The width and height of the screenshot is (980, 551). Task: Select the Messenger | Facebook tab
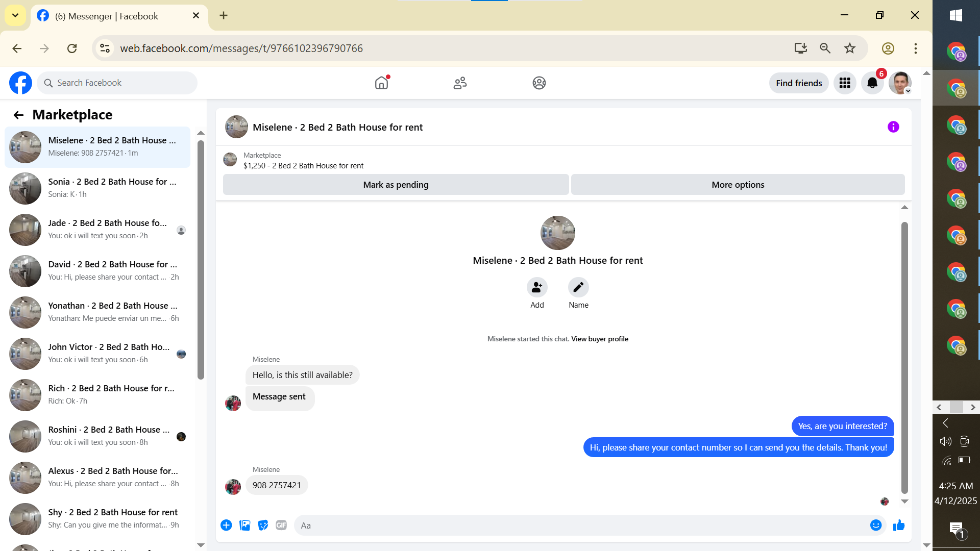click(119, 16)
